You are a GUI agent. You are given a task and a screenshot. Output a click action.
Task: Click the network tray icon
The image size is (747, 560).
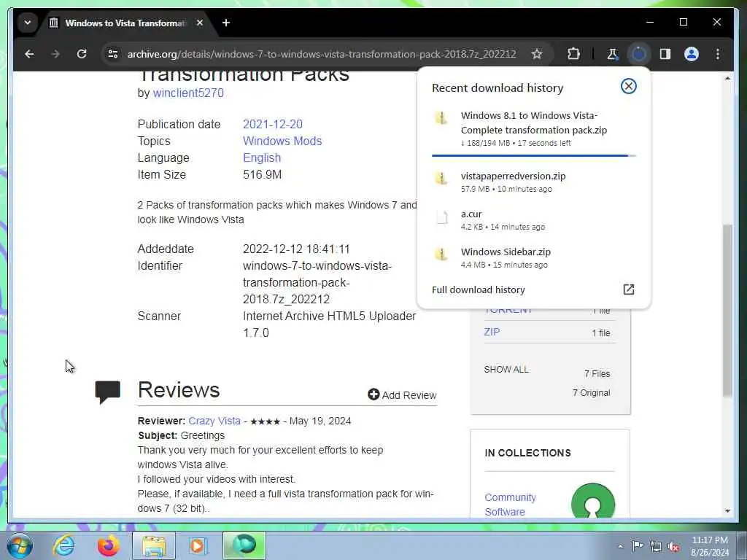[656, 547]
